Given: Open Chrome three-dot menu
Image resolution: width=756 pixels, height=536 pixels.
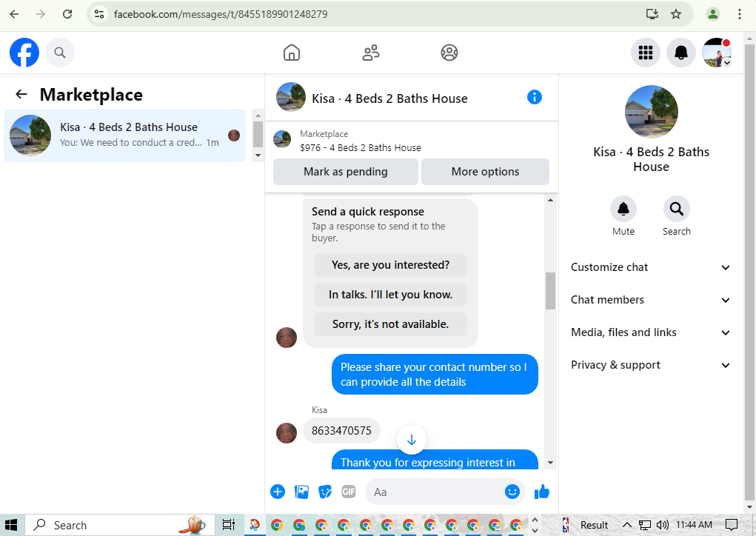Looking at the screenshot, I should pyautogui.click(x=739, y=14).
